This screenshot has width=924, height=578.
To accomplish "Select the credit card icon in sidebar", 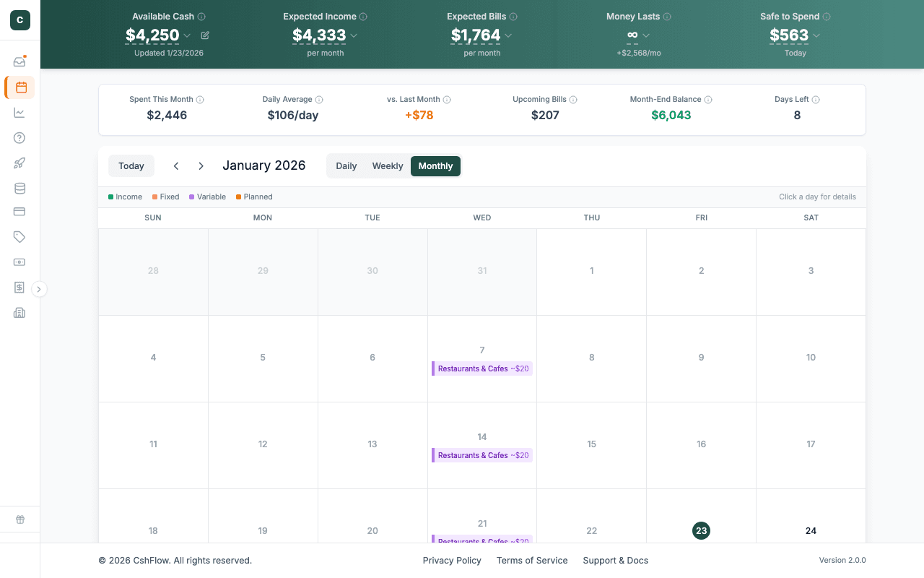I will (x=19, y=211).
